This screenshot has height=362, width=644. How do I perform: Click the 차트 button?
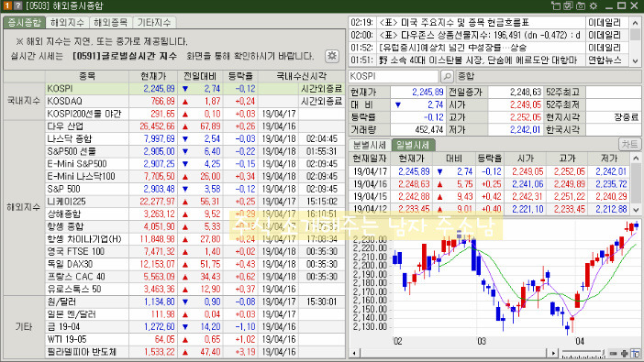click(x=629, y=145)
